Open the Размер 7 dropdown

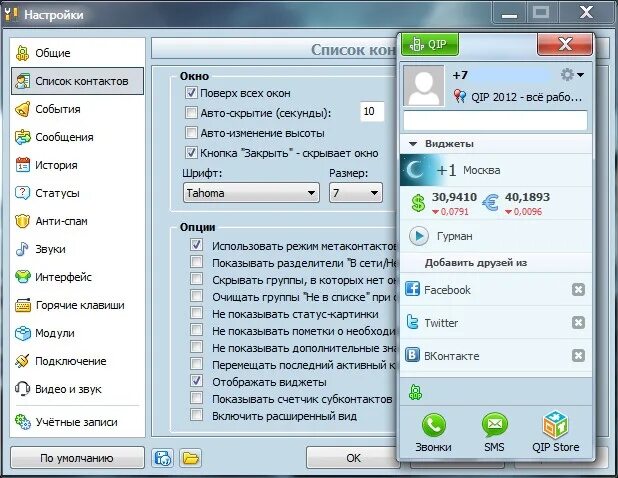point(356,193)
